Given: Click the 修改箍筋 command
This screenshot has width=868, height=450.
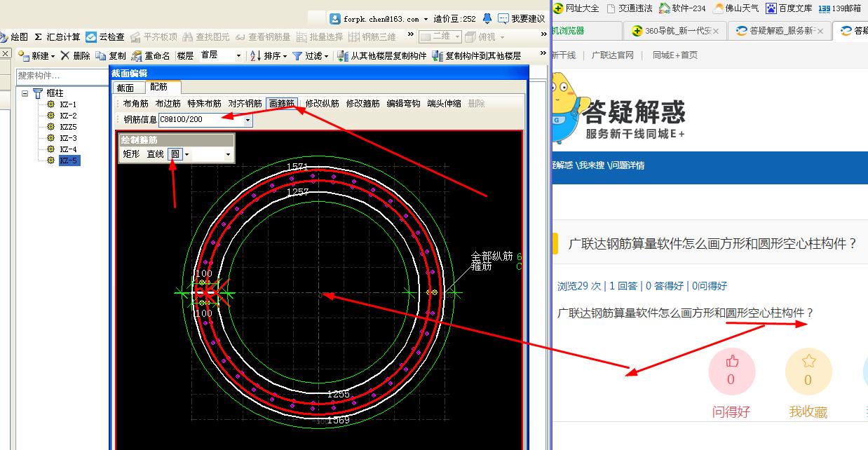Looking at the screenshot, I should (x=363, y=104).
